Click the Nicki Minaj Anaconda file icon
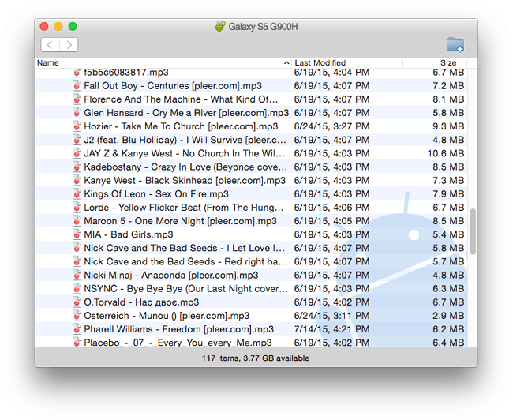Screen dimensions: 513x420 [77, 276]
